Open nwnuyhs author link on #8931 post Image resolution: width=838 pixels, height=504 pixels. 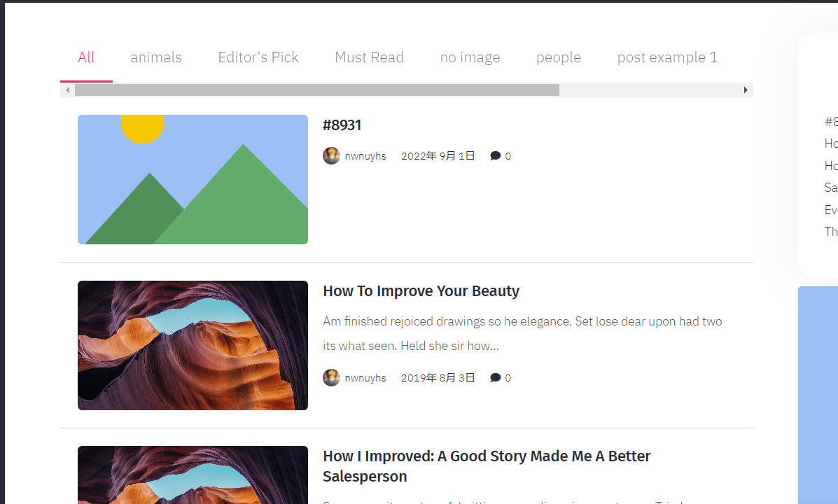coord(365,156)
